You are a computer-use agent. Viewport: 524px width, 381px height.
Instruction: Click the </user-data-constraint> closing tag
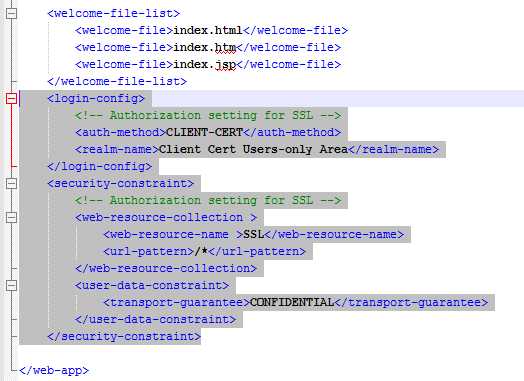click(155, 320)
